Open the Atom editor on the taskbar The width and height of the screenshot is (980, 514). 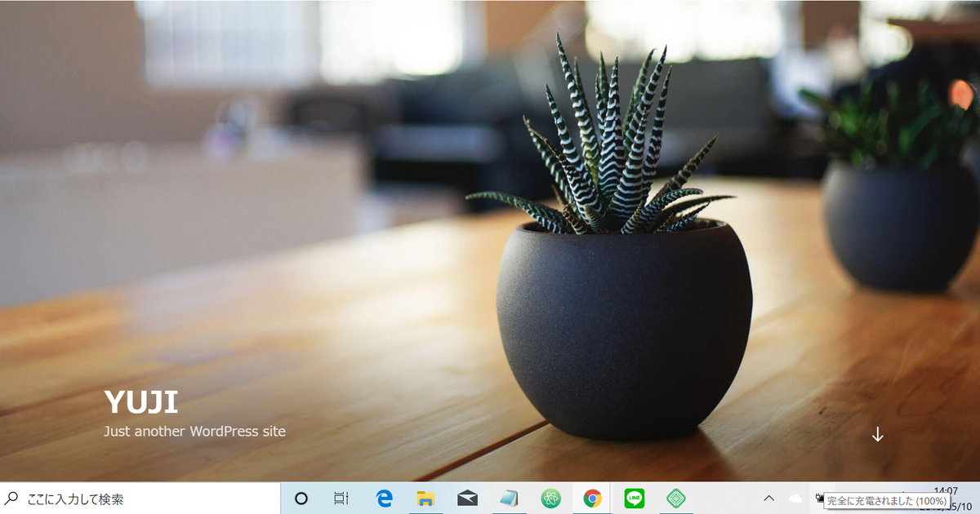click(x=550, y=498)
